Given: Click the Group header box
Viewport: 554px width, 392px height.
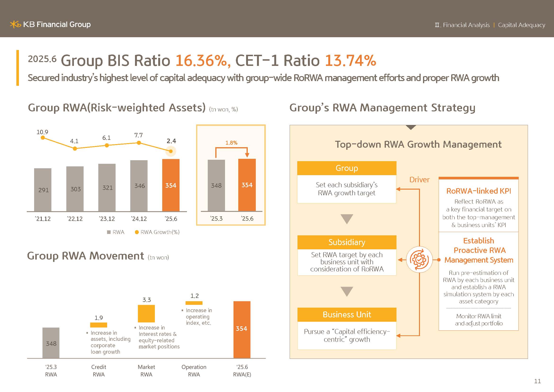Looking at the screenshot, I should point(347,168).
